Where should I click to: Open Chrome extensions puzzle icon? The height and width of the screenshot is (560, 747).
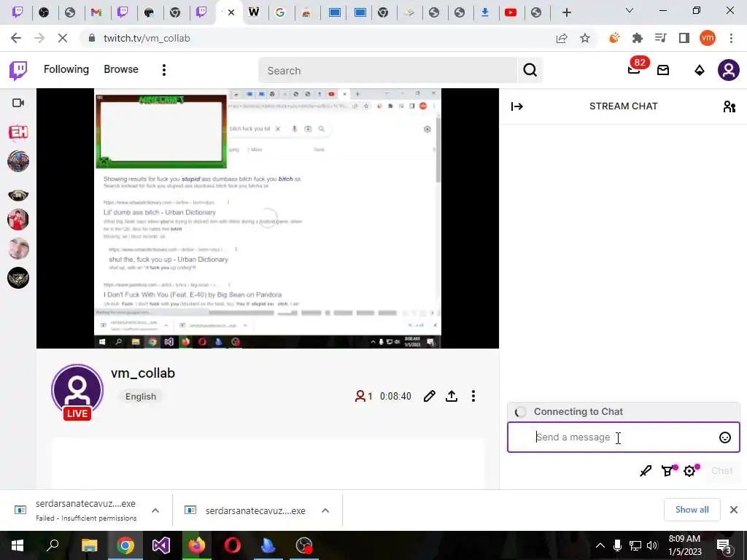point(637,38)
